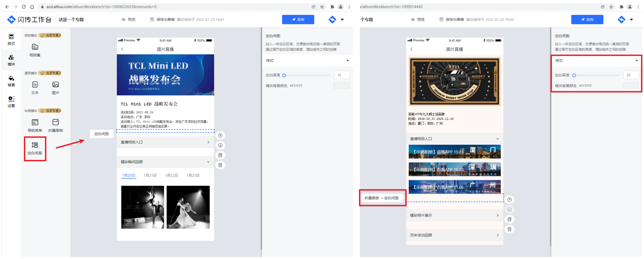Open the TCL Mini LED banner image
644x259 pixels.
[x=165, y=75]
